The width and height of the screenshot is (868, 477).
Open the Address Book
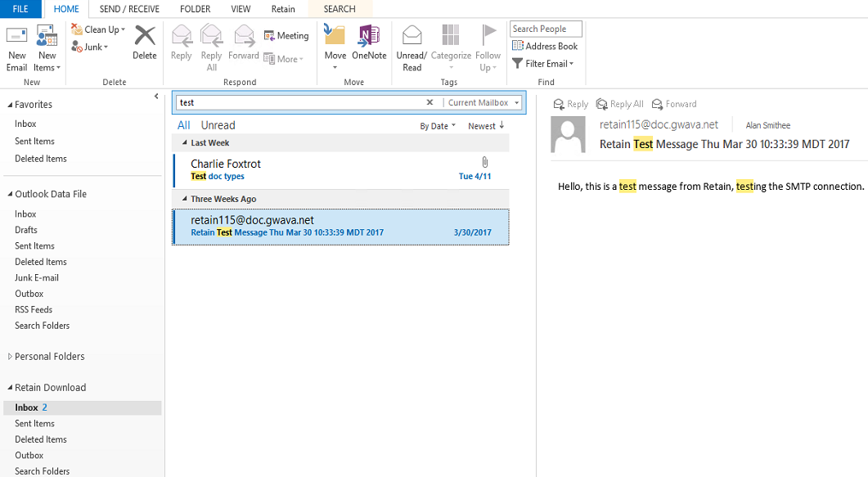(x=546, y=46)
